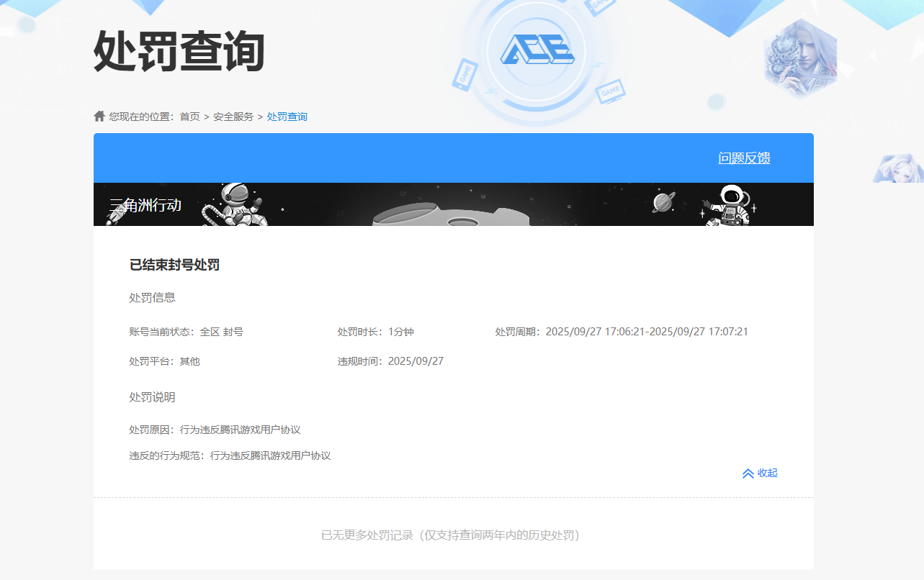Navigate to 首页 via the breadcrumb

point(189,116)
